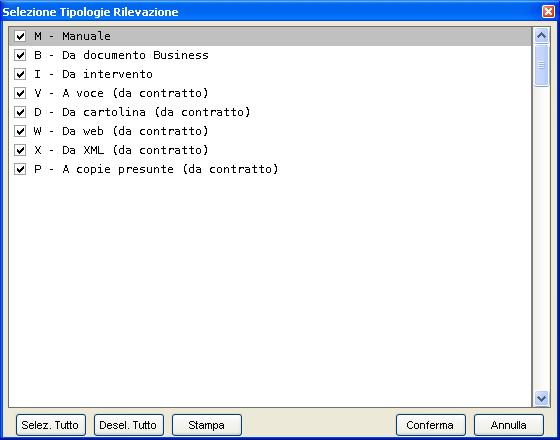This screenshot has height=440, width=560.
Task: Toggle D - Da cartolina checkbox
Action: 20,112
